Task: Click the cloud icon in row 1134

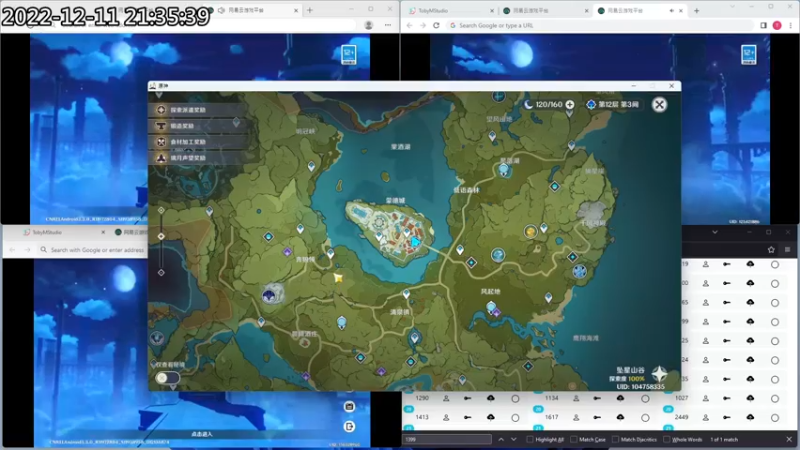Action: tap(620, 398)
